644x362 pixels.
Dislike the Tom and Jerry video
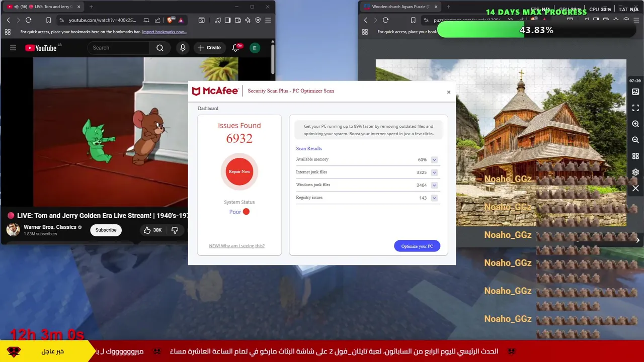coord(175,230)
